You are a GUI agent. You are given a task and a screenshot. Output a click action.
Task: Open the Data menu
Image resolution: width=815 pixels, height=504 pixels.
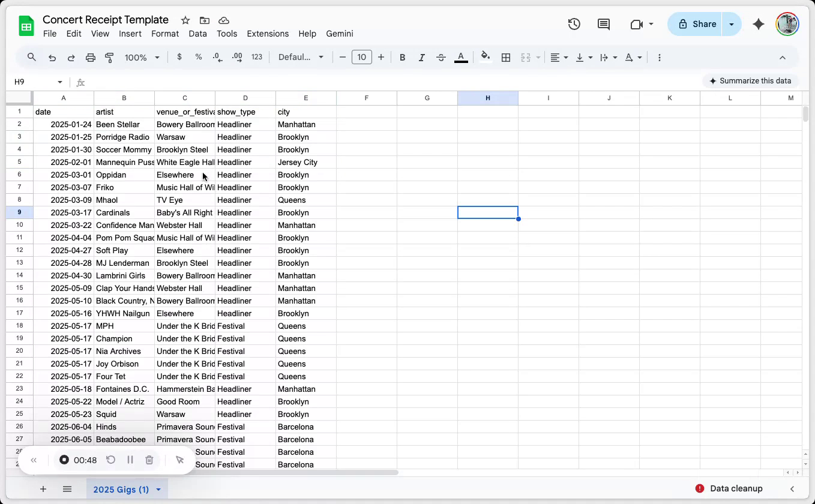pyautogui.click(x=197, y=34)
